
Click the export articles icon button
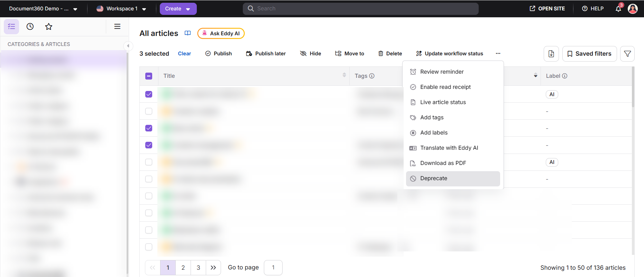(551, 54)
